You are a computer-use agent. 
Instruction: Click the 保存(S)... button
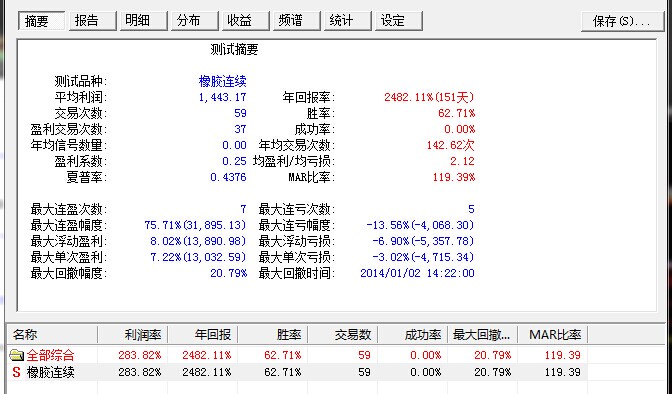pyautogui.click(x=621, y=21)
